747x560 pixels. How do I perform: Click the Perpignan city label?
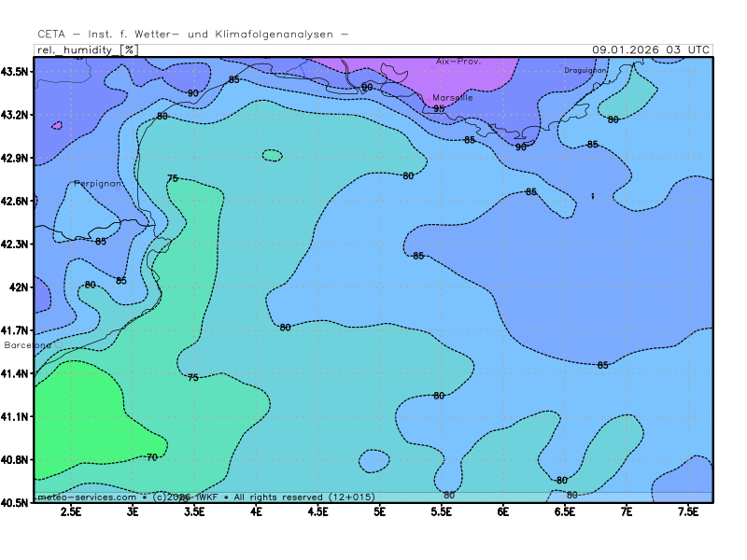tap(98, 184)
